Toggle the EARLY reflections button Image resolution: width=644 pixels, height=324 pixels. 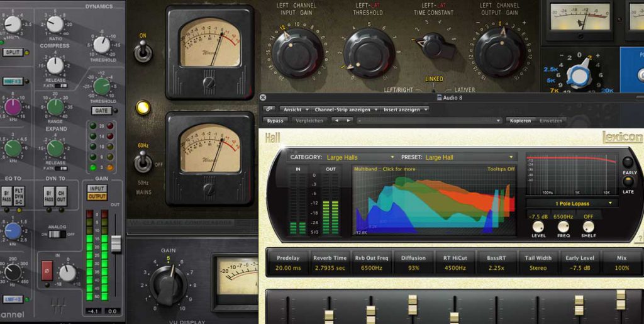[628, 162]
